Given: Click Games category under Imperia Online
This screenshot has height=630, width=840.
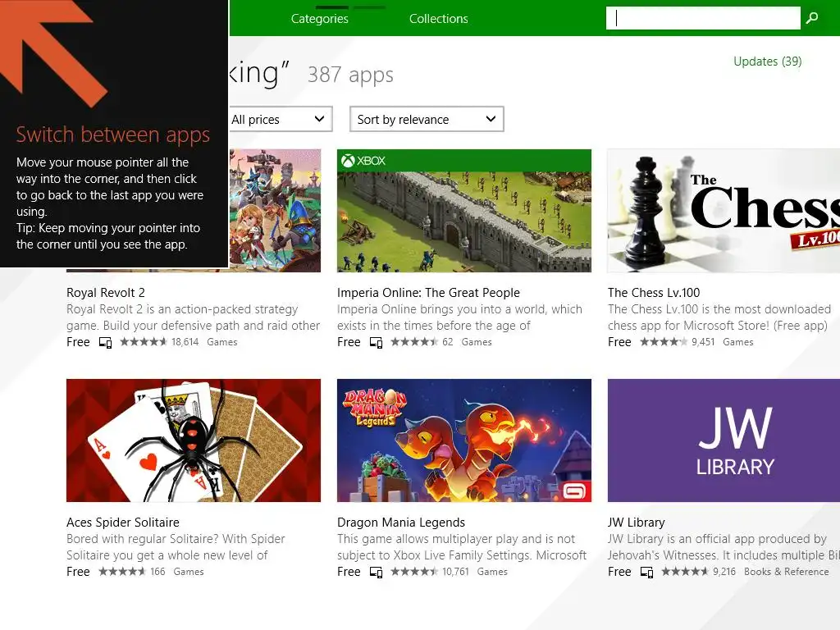Looking at the screenshot, I should tap(477, 342).
